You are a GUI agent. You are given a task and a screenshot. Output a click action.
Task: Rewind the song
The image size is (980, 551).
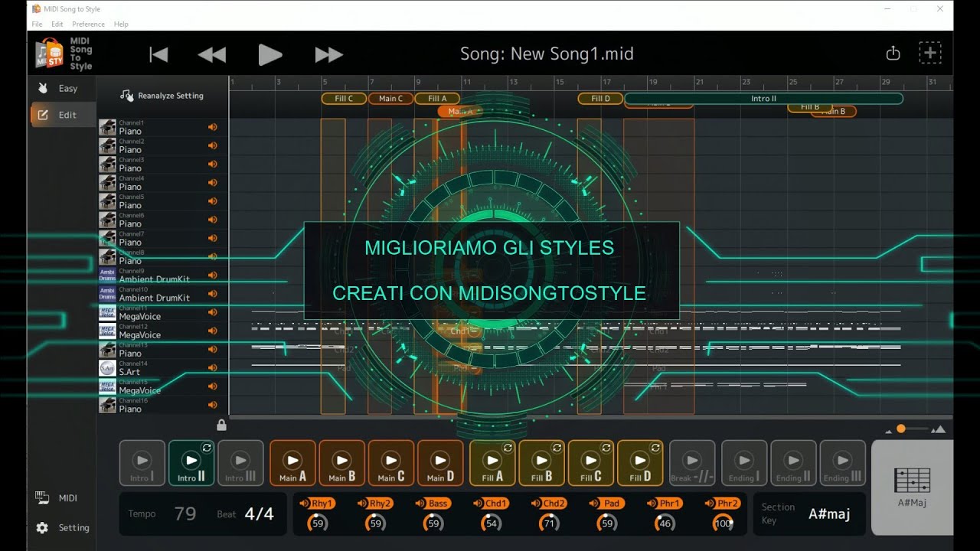click(x=212, y=54)
